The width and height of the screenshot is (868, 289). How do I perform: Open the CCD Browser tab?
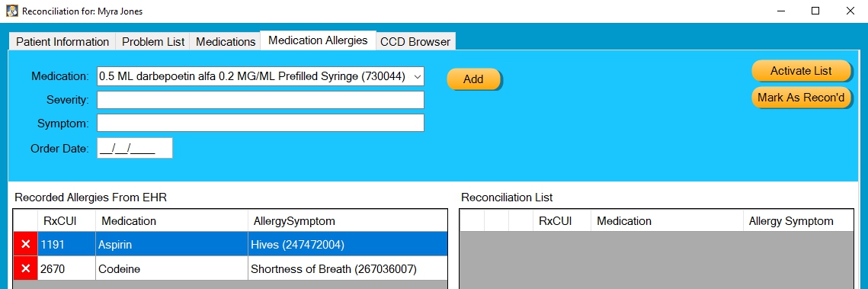416,41
